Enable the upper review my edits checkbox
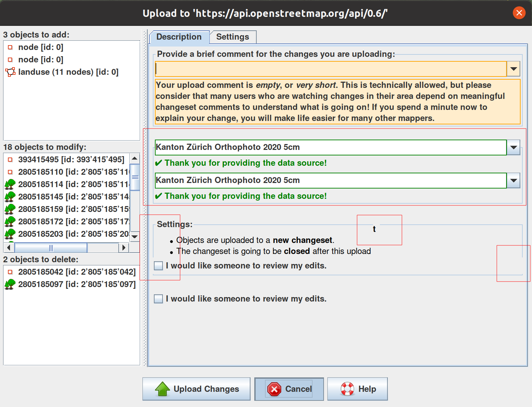 point(158,266)
